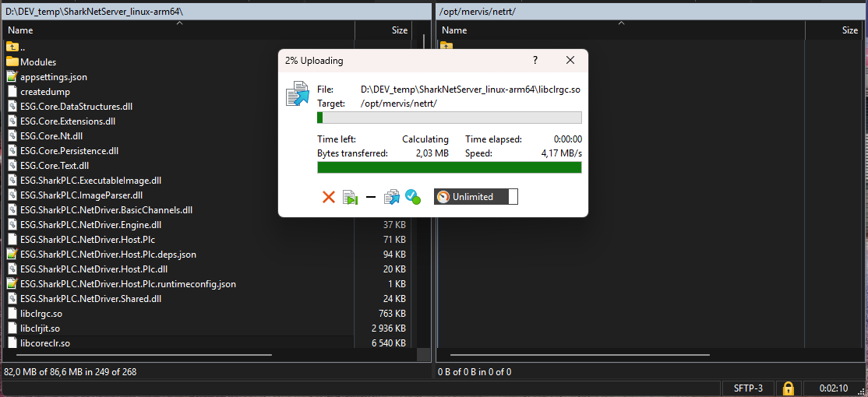The height and width of the screenshot is (397, 868).
Task: Click move transfer to background queue icon
Action: click(391, 197)
